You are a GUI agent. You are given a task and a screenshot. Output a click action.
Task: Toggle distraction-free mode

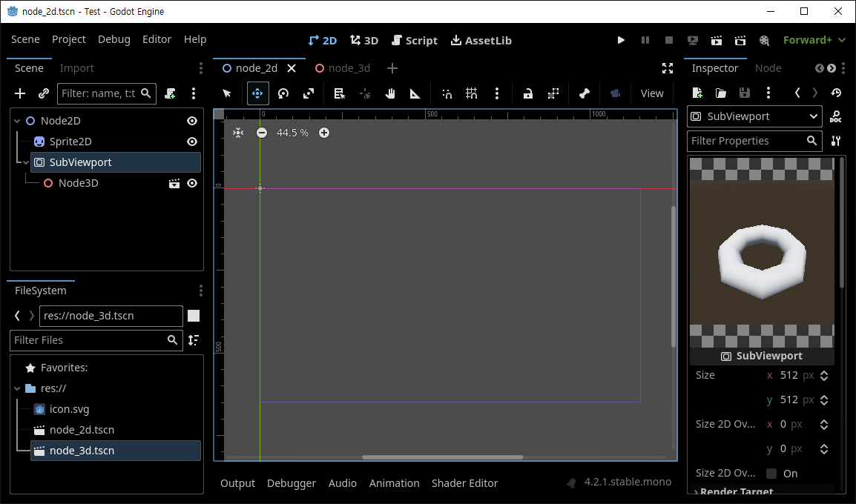pos(667,68)
